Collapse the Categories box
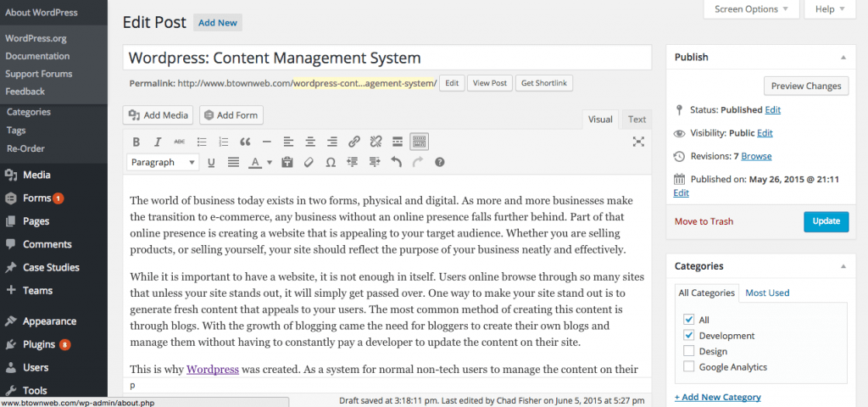 click(843, 266)
